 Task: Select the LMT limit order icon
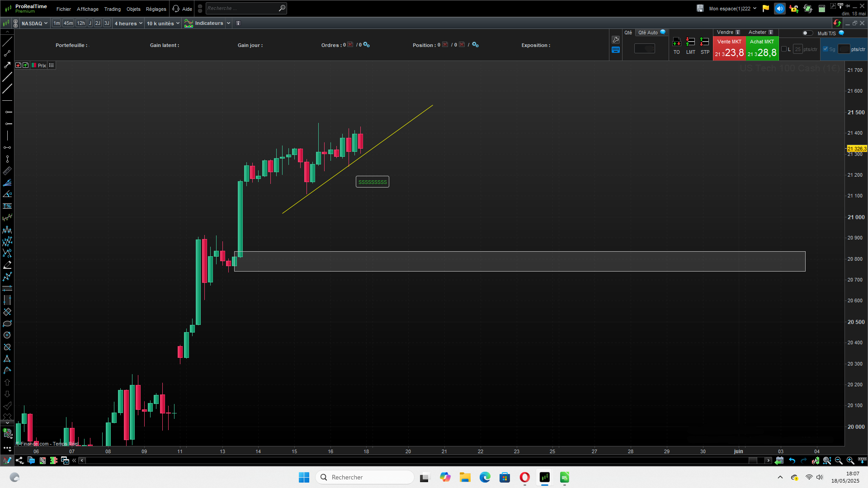(x=690, y=42)
